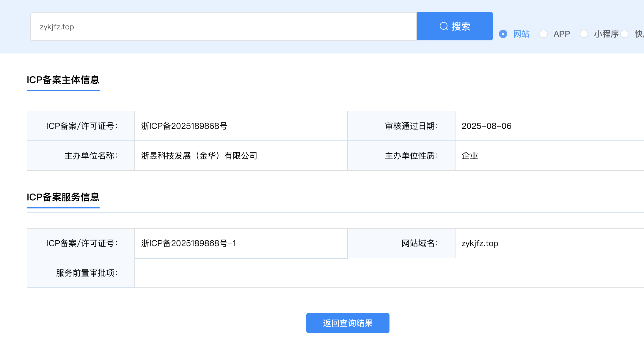Click the 审核通过日期 label cell

coord(411,126)
